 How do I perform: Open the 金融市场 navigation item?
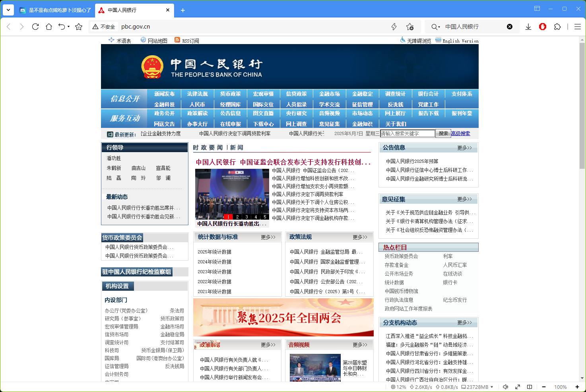click(x=329, y=94)
